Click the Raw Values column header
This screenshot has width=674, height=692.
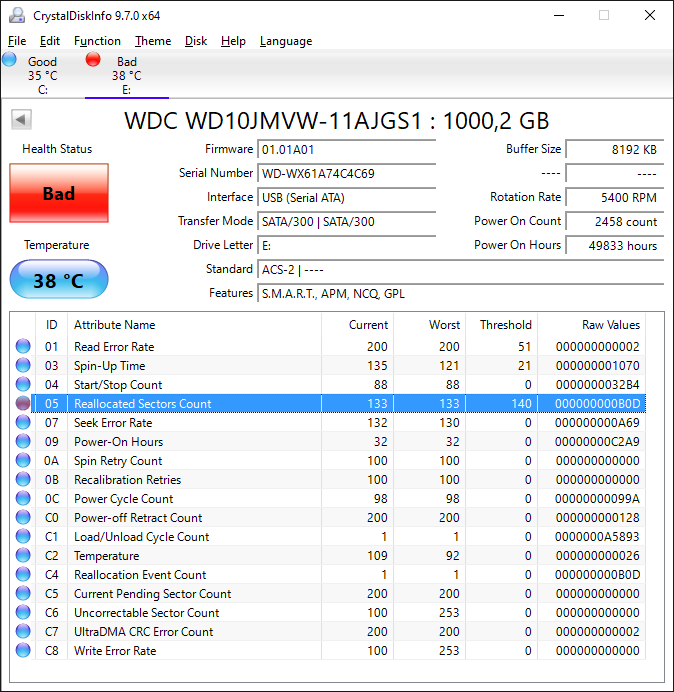[x=591, y=325]
